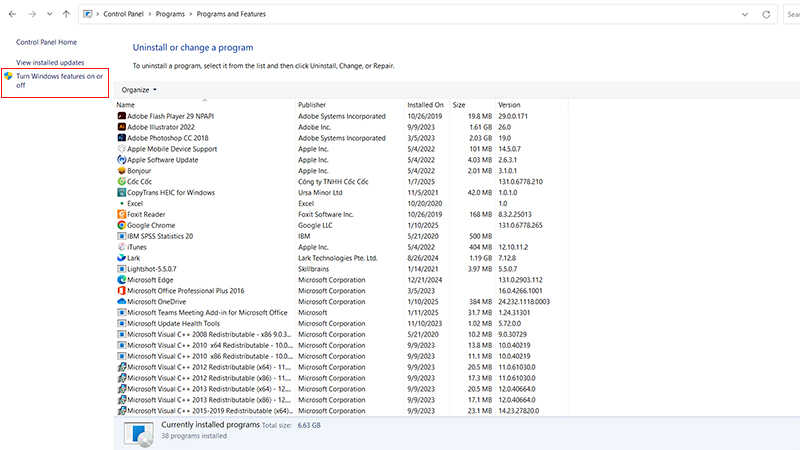This screenshot has width=800, height=450.
Task: Sort the list by the Size column
Action: [x=459, y=105]
